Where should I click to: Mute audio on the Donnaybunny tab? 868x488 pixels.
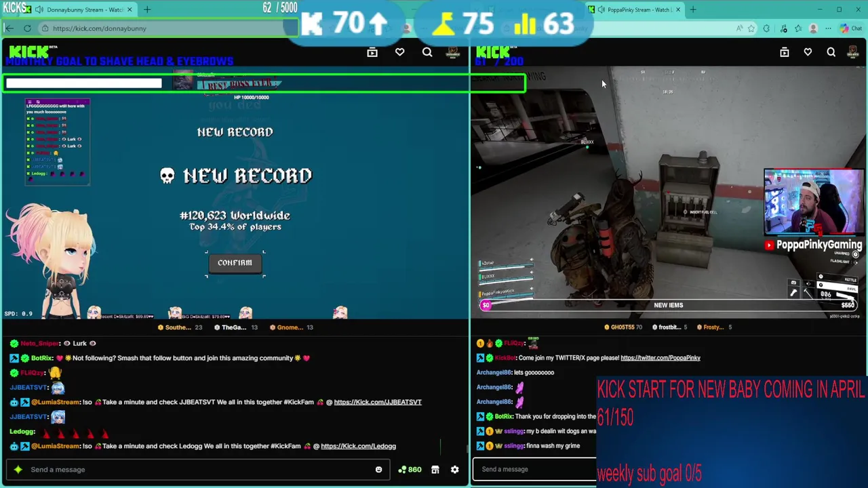(x=39, y=9)
